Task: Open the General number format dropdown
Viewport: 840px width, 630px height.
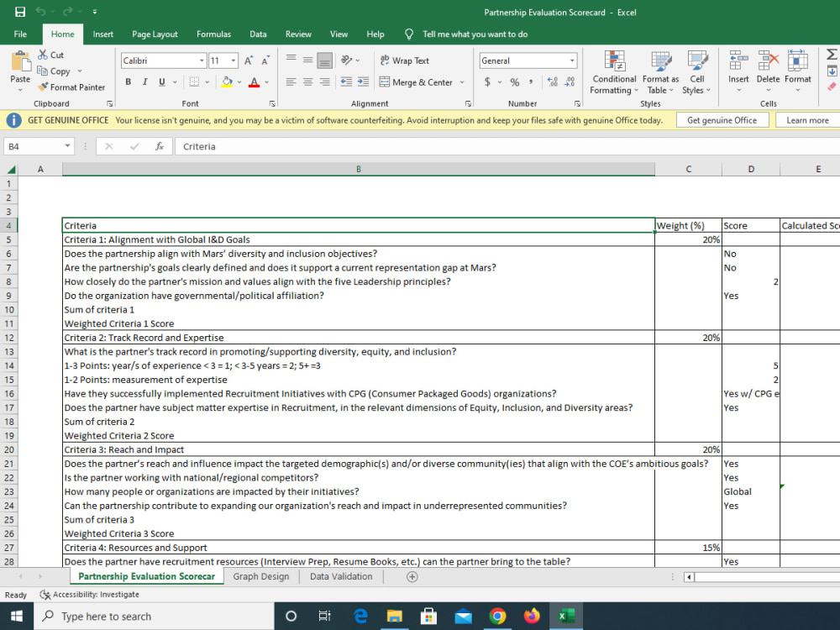Action: (572, 60)
